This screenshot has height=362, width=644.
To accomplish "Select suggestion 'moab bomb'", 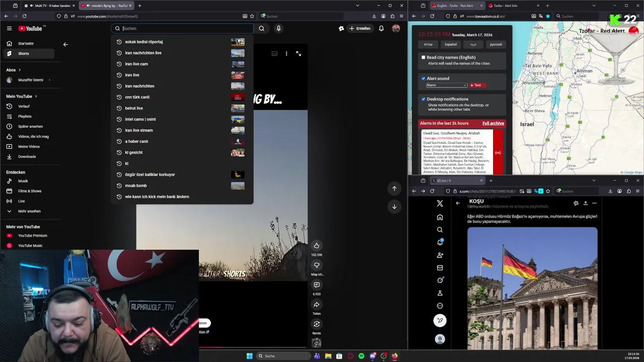I will [x=182, y=186].
